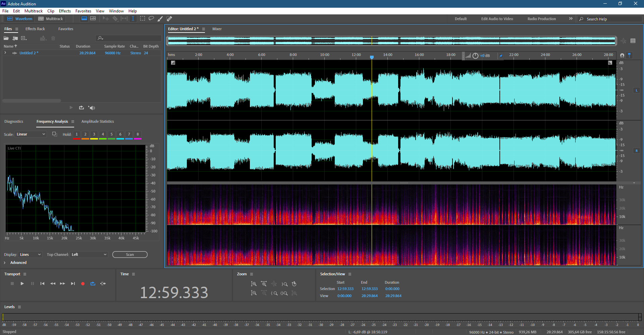Toggle hold button 3 (yellow)

click(94, 134)
